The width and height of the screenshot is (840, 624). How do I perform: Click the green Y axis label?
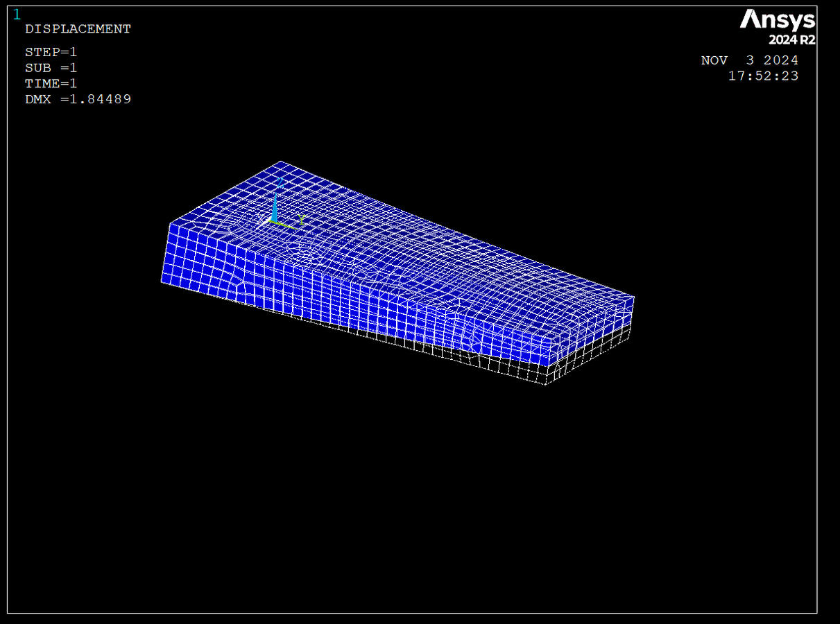pyautogui.click(x=301, y=218)
